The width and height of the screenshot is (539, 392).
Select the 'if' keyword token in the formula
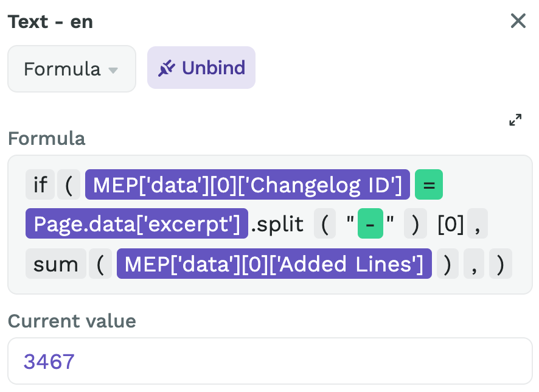pos(40,184)
